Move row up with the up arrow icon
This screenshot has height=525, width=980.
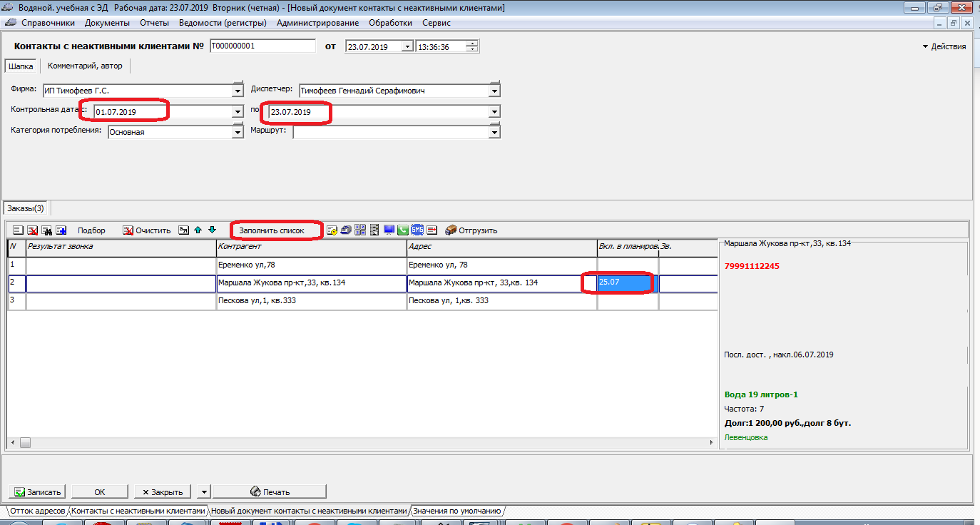coord(198,230)
